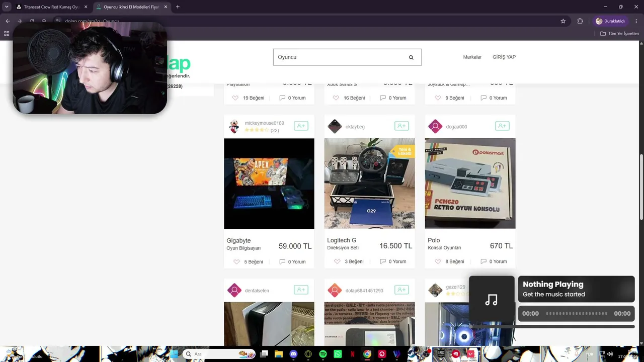Click the Windows taskbar Ara search box
The image size is (644, 362).
[x=219, y=354]
